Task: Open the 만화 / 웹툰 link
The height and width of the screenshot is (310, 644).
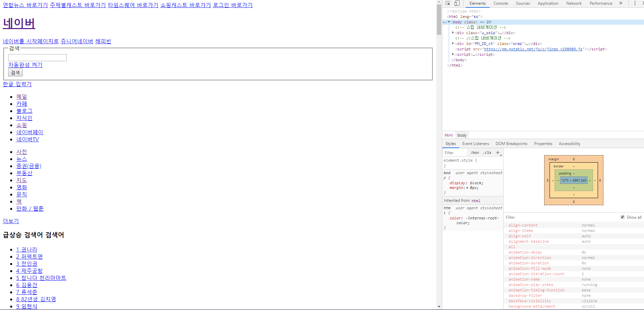Action: 30,209
